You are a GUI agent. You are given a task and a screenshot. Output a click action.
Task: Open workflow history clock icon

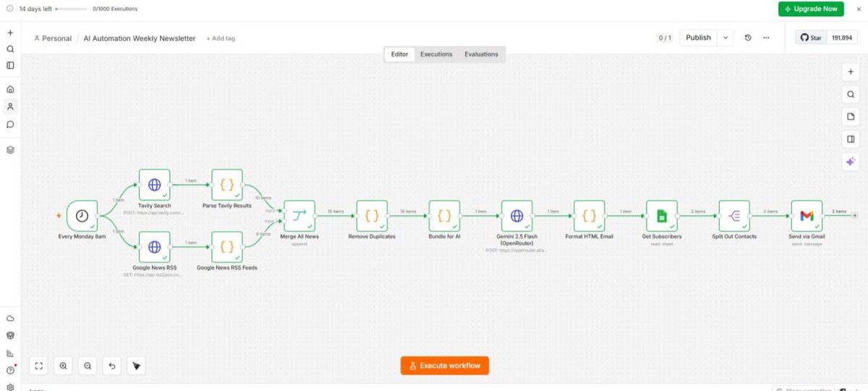pos(748,38)
